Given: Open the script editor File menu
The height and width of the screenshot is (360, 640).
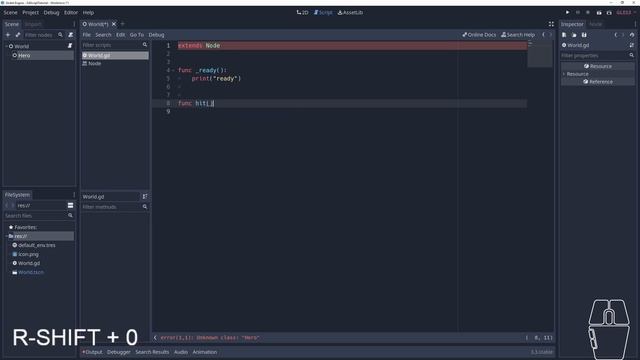Looking at the screenshot, I should click(x=87, y=35).
